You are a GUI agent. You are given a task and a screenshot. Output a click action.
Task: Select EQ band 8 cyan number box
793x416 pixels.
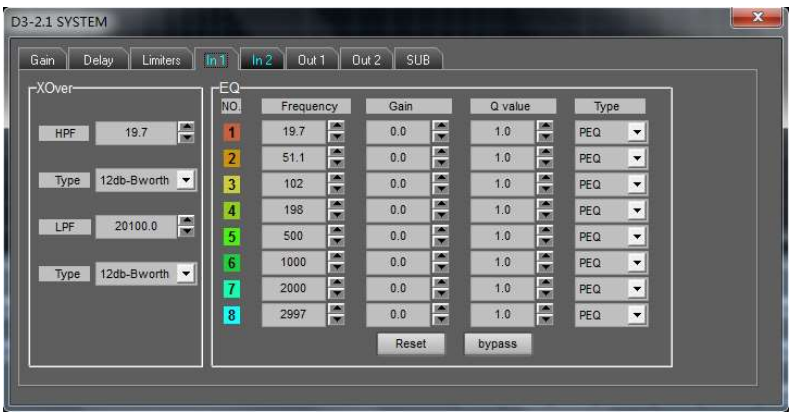point(230,317)
